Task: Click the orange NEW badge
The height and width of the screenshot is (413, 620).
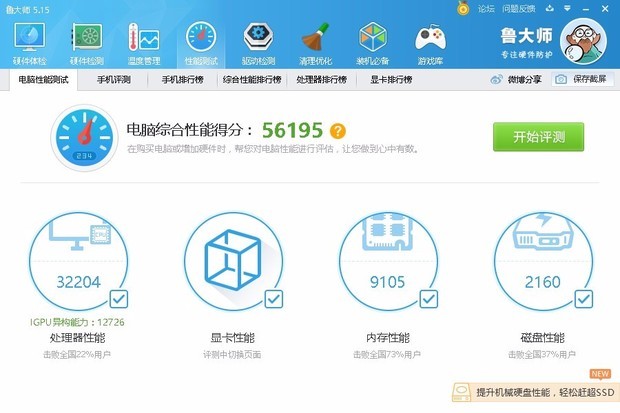Action: pos(600,374)
